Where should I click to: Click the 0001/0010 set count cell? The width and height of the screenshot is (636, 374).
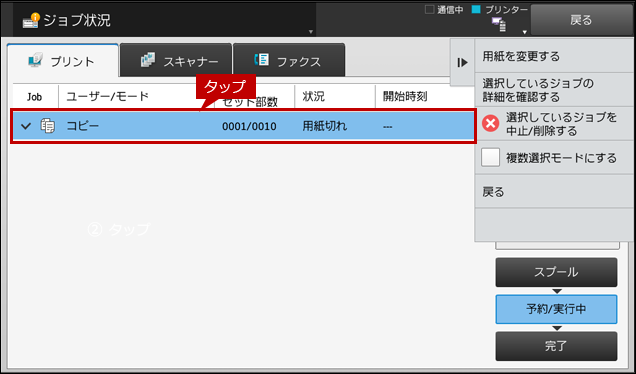tap(249, 126)
